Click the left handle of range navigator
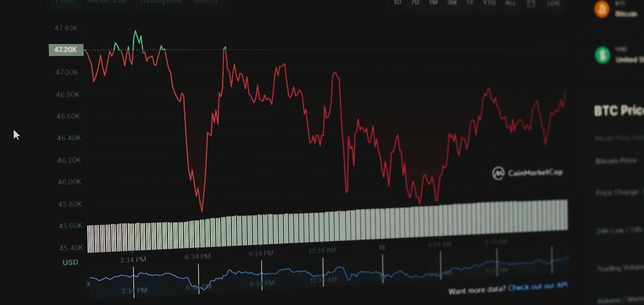This screenshot has height=305, width=644. click(x=89, y=284)
